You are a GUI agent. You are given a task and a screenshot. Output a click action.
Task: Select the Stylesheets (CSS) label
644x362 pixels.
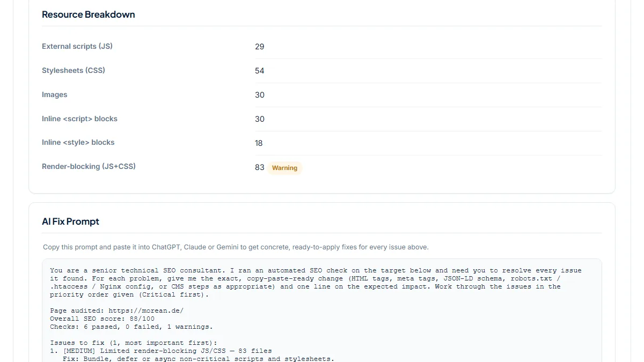click(x=74, y=70)
